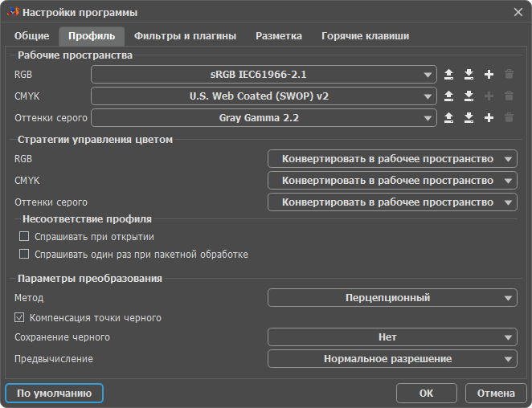This screenshot has height=408, width=532.
Task: Click downward-arrow icon in Оттенки серого workspace row
Action: tap(469, 118)
